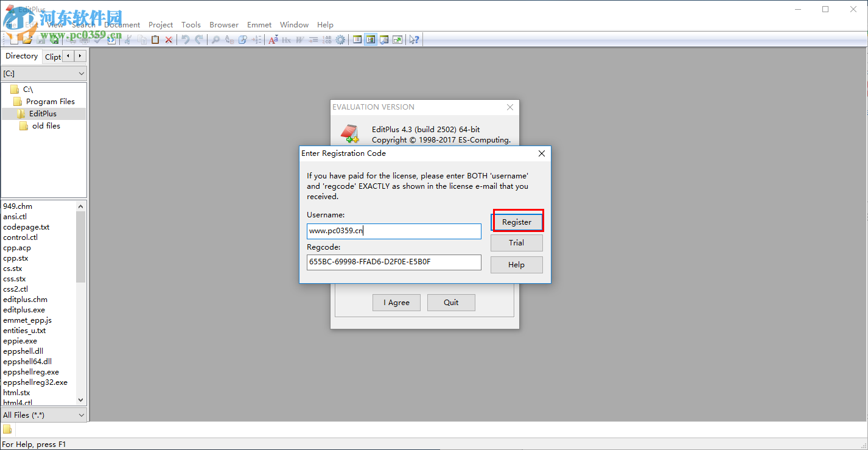Open the Emmet menu
The width and height of the screenshot is (868, 450).
(x=259, y=25)
